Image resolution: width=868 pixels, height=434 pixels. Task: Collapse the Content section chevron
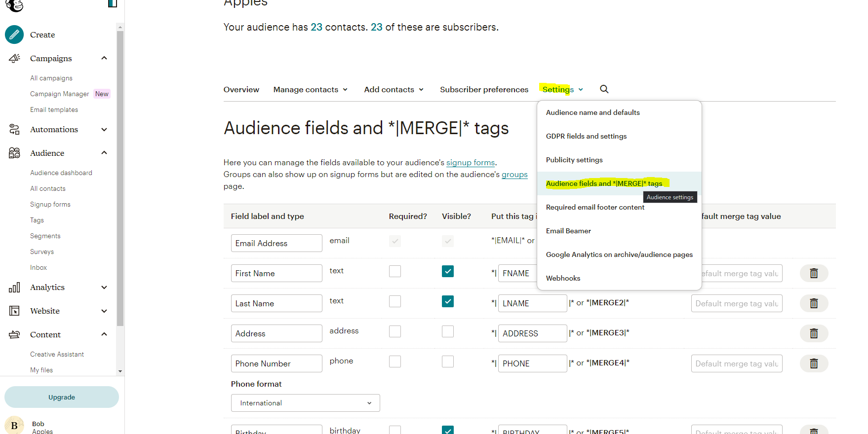click(104, 334)
